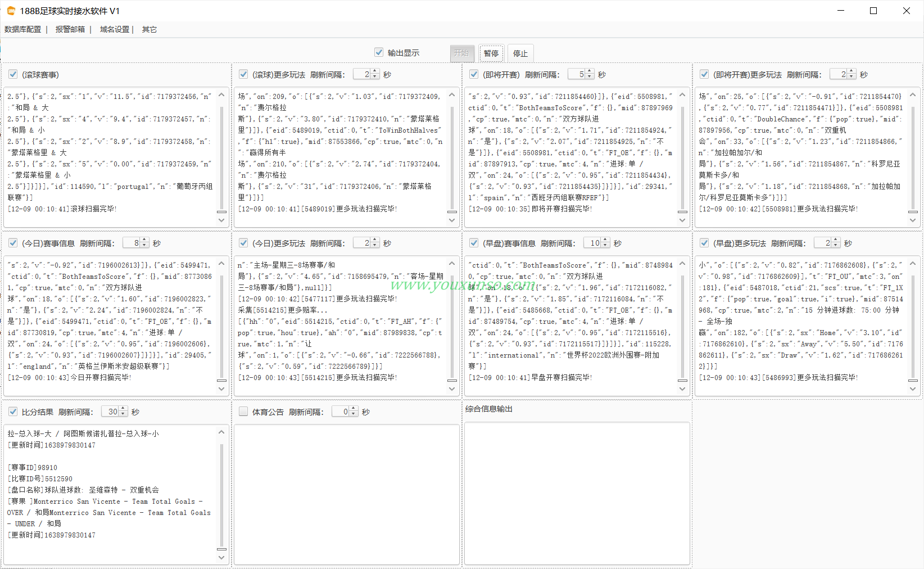Open the 域名设置 menu

(x=115, y=29)
